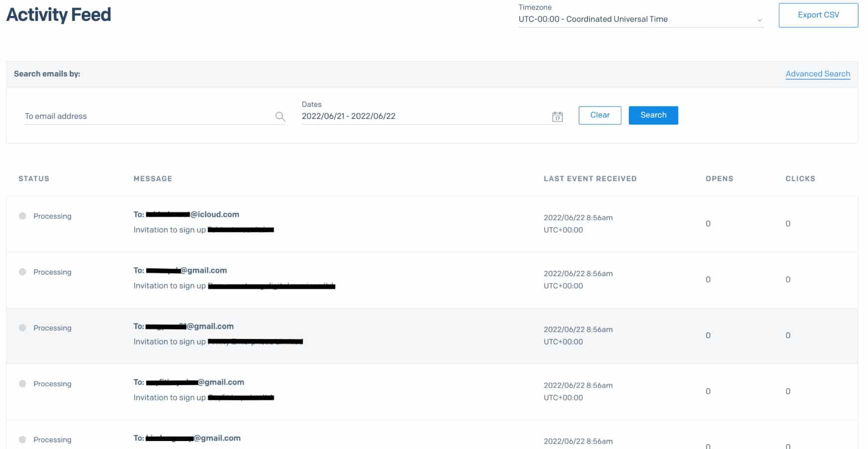Click the search magnifier in the email field
The height and width of the screenshot is (449, 868).
coord(281,116)
